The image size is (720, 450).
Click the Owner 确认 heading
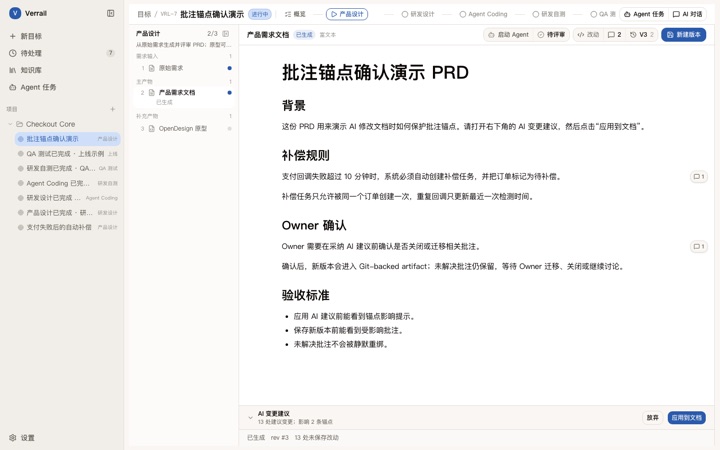pos(314,225)
